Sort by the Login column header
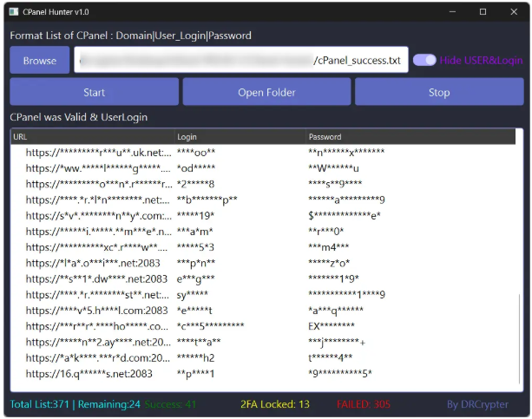The width and height of the screenshot is (532, 419). (240, 137)
